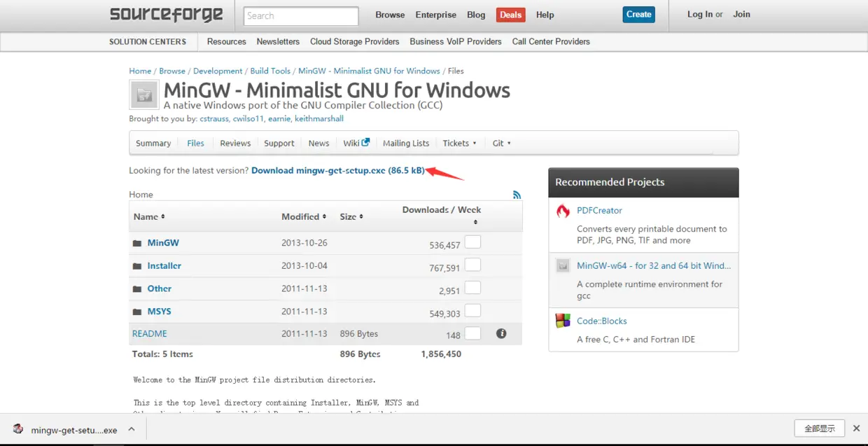The height and width of the screenshot is (446, 868).
Task: Close the download bar
Action: pyautogui.click(x=856, y=428)
